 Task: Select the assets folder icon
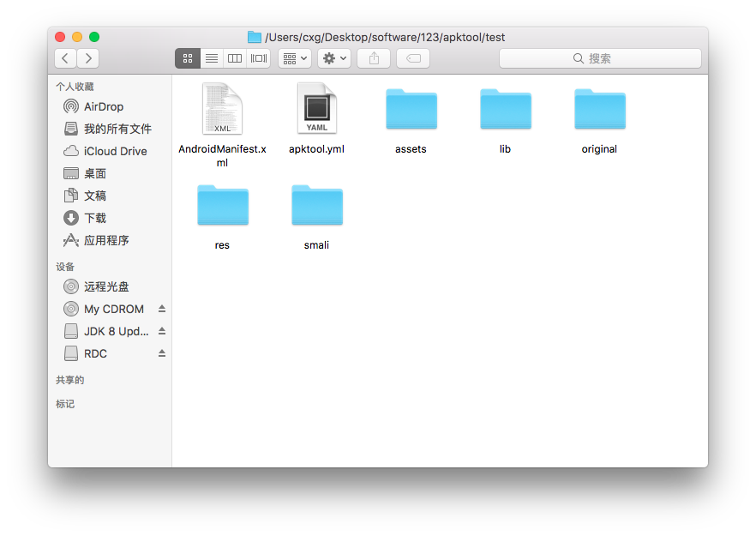click(411, 109)
